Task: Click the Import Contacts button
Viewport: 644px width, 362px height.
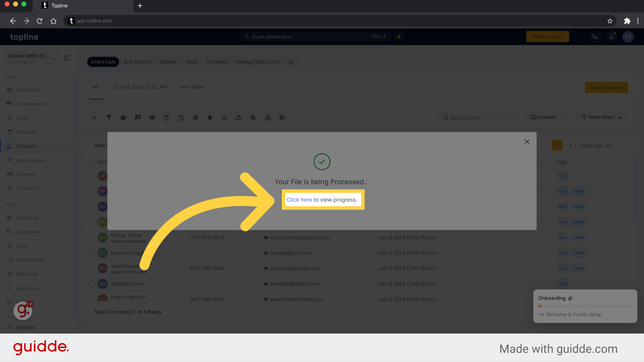Action: point(606,87)
